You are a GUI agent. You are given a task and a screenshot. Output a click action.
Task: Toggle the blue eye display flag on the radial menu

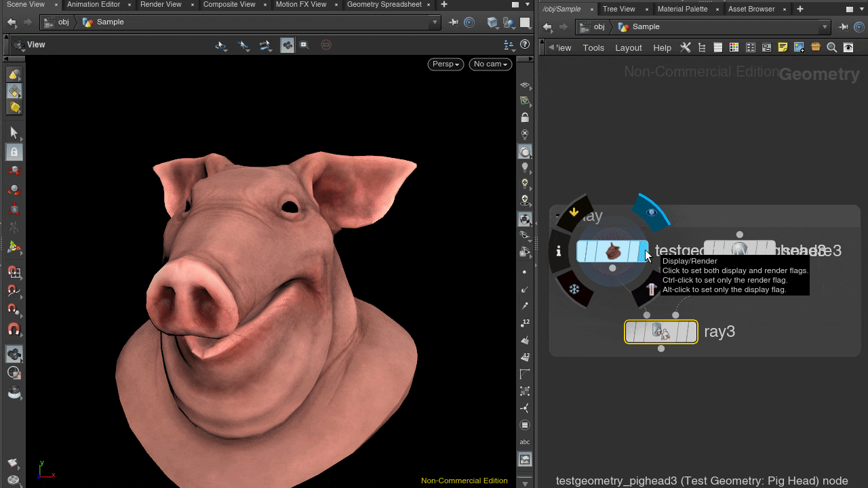(652, 212)
